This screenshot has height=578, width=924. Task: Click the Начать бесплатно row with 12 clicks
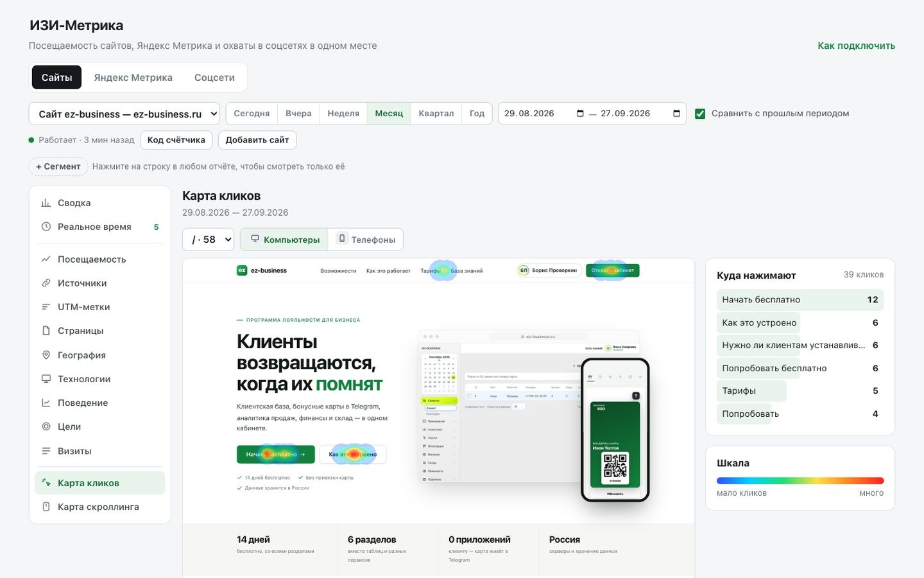coord(800,300)
